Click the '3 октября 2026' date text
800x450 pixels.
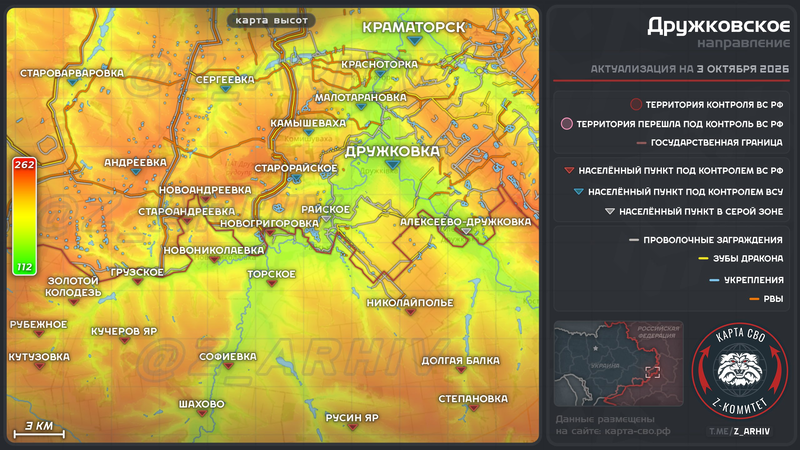(743, 69)
